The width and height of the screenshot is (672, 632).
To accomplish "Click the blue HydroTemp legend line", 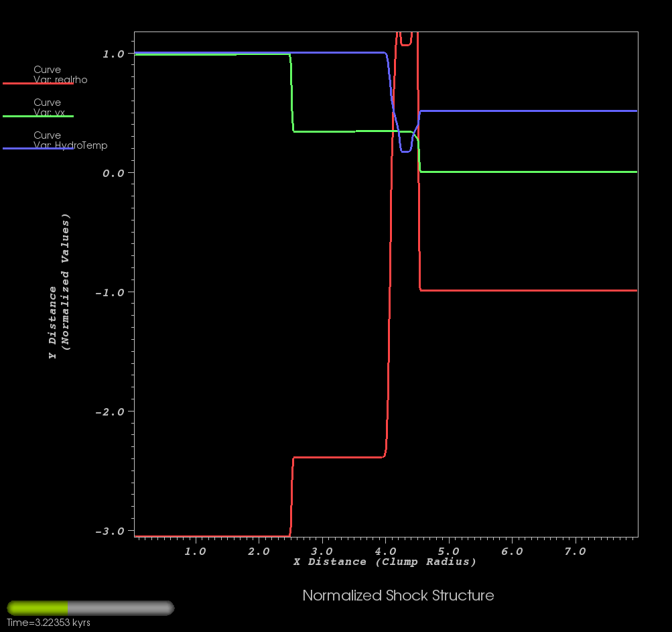I will tap(38, 148).
